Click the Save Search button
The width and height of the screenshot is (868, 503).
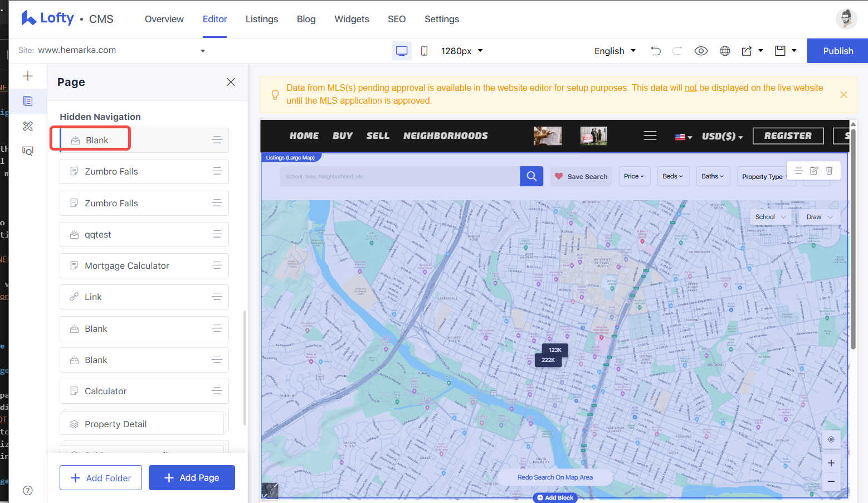[x=581, y=176]
